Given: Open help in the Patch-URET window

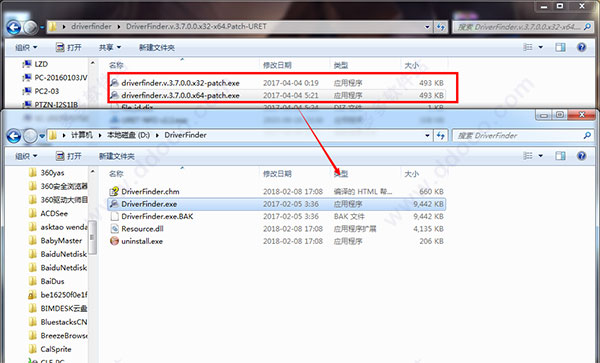Looking at the screenshot, I should point(582,47).
